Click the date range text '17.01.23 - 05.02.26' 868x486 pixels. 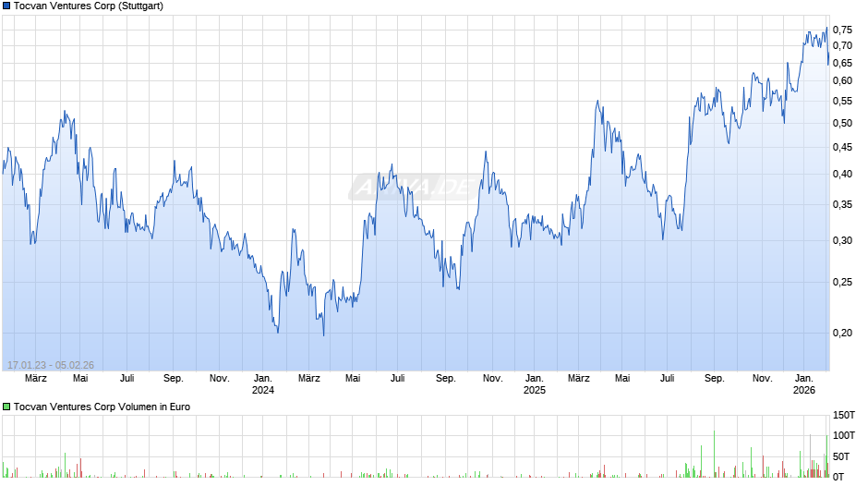tap(51, 365)
